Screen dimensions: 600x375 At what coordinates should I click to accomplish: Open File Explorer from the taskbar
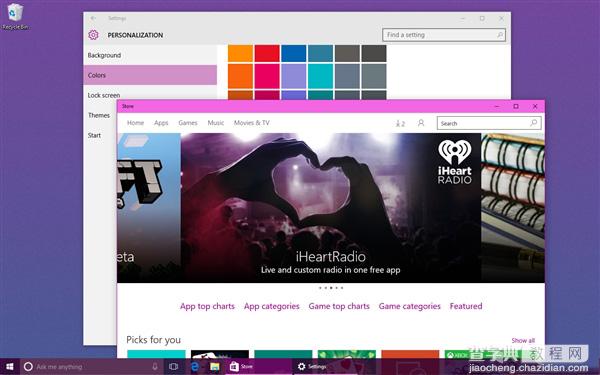tap(215, 367)
